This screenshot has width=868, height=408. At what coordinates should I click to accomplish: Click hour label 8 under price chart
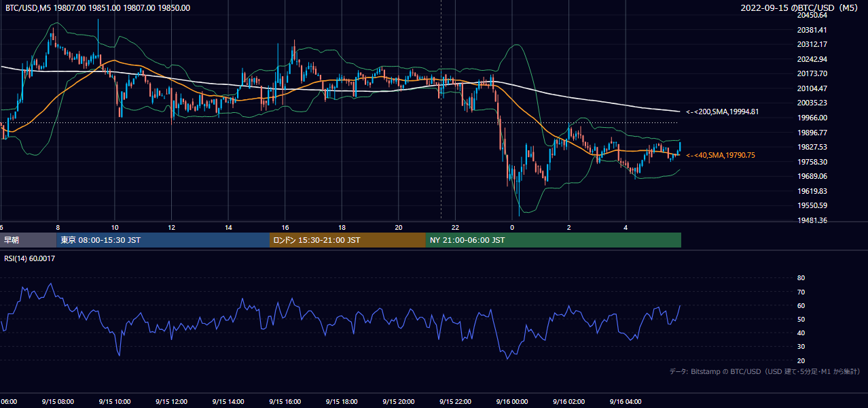(58, 228)
